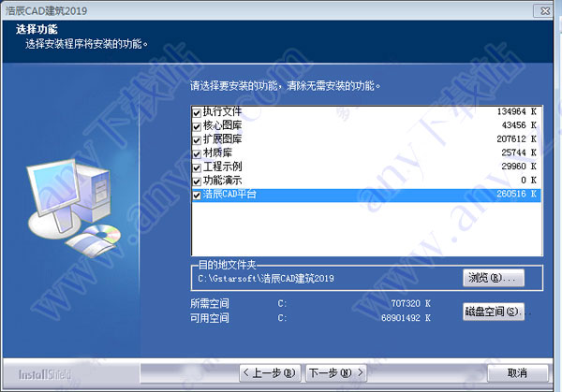The width and height of the screenshot is (562, 392).
Task: Toggle the 扩展图库 checkbox
Action: [197, 140]
